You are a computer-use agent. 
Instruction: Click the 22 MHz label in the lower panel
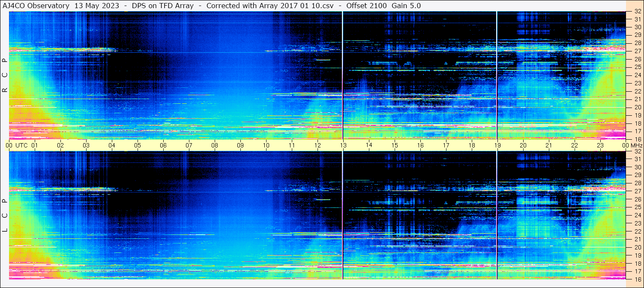click(637, 231)
